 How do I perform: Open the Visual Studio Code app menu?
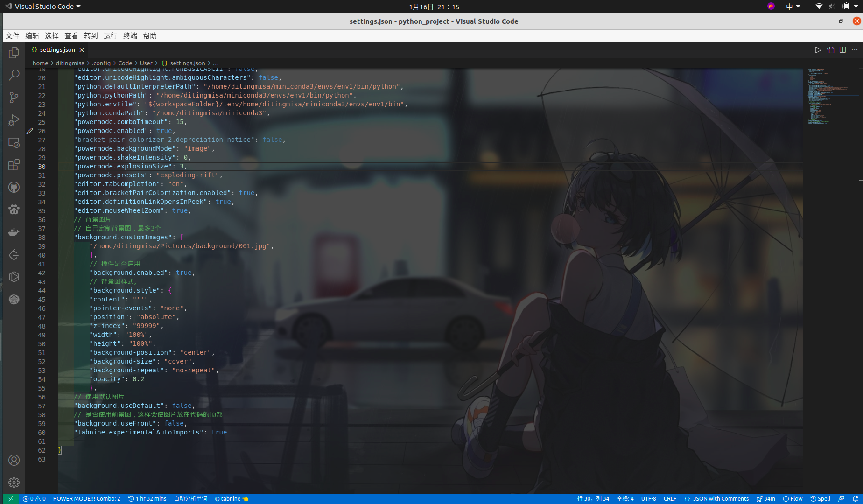[42, 7]
